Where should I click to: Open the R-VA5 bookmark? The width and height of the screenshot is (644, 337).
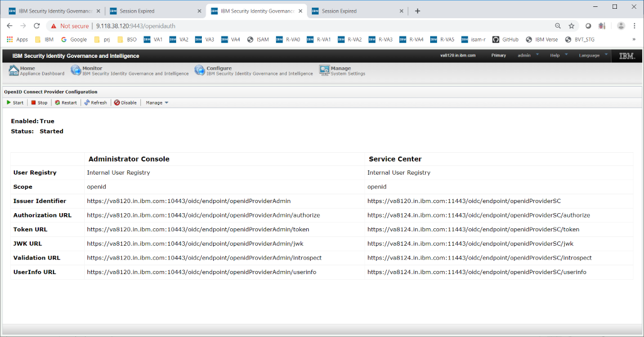[x=442, y=40]
